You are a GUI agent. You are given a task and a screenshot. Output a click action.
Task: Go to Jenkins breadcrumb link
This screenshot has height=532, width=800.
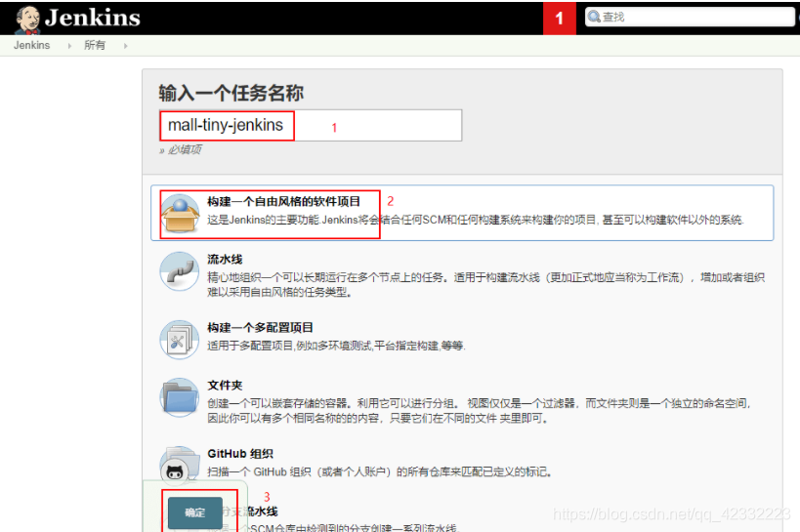click(31, 45)
